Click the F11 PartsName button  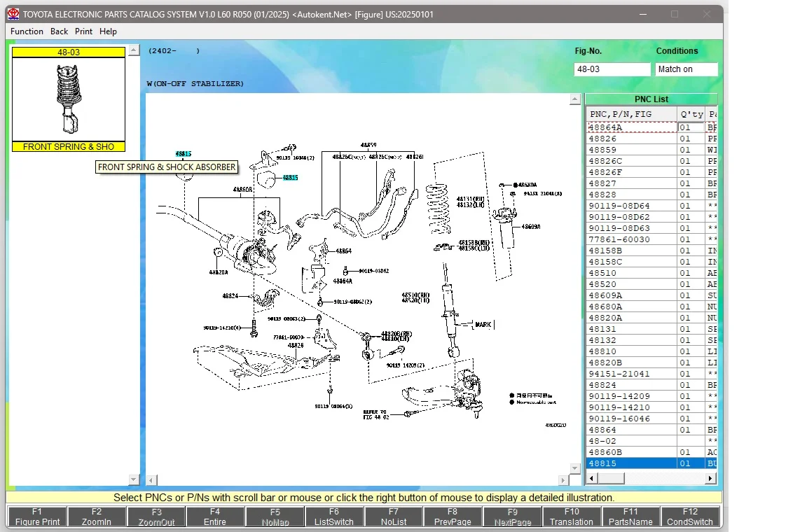click(x=630, y=517)
